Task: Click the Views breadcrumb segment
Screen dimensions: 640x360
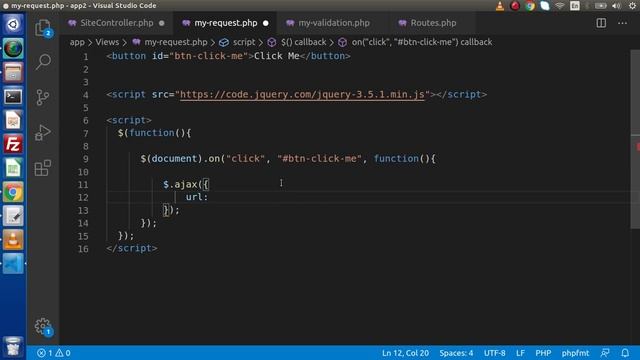Action: (x=107, y=42)
